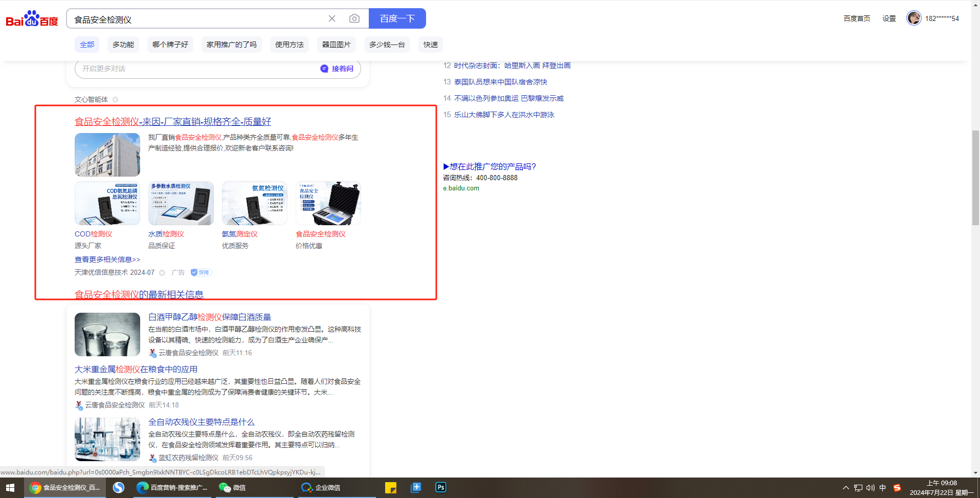Open the 氨氮测定仪 link
This screenshot has height=498, width=980.
(240, 234)
